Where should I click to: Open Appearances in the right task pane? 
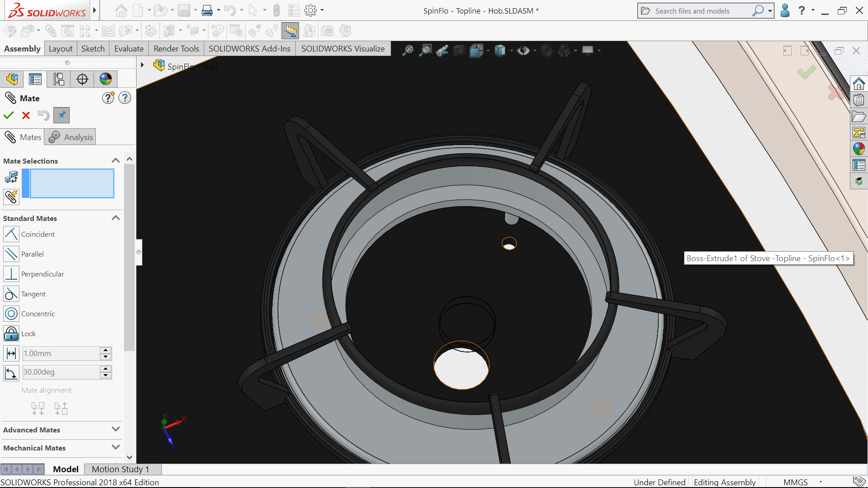pyautogui.click(x=859, y=149)
